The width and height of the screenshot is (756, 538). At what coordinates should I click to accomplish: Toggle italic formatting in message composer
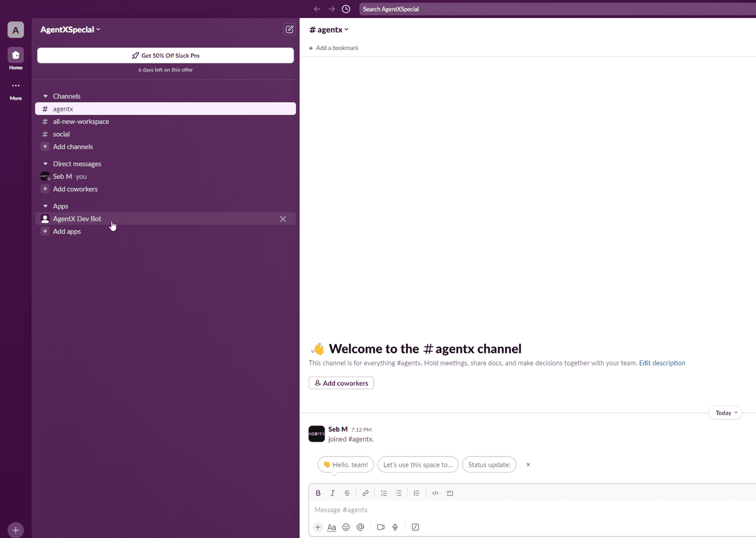pyautogui.click(x=333, y=493)
